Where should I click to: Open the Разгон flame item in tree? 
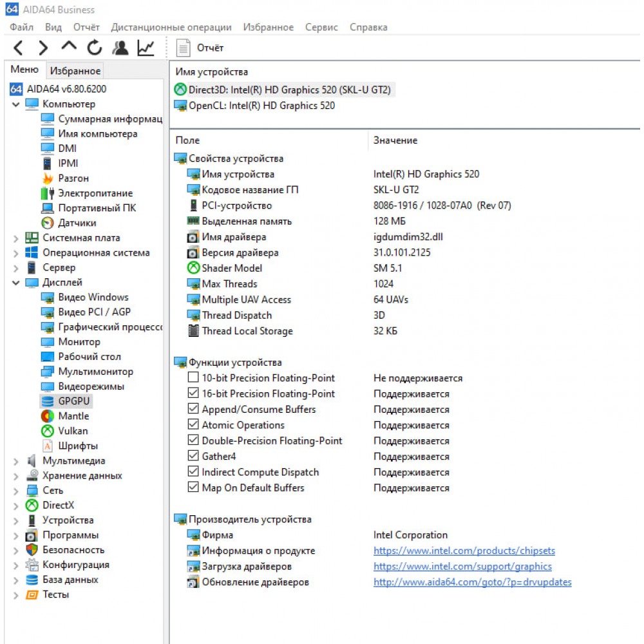coord(65,178)
